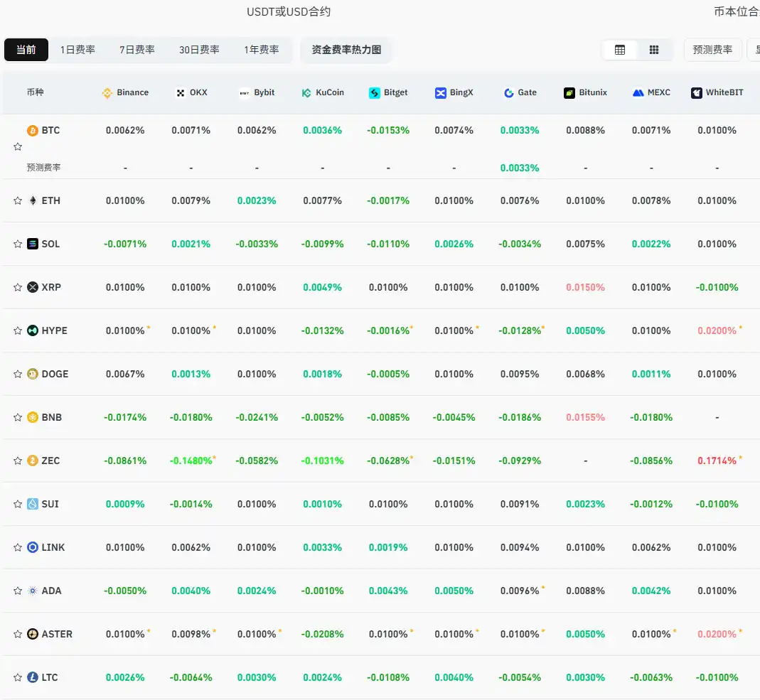The width and height of the screenshot is (760, 700).
Task: Click the WhiteBIT exchange icon
Action: pos(695,92)
